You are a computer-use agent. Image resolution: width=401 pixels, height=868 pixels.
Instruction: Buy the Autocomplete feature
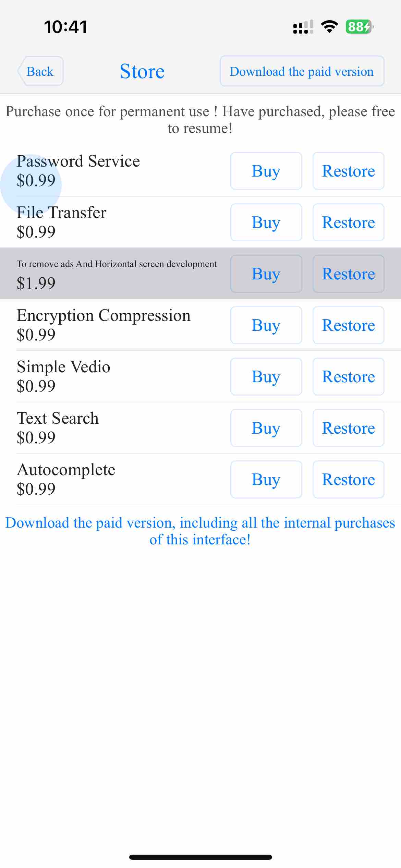(x=266, y=479)
